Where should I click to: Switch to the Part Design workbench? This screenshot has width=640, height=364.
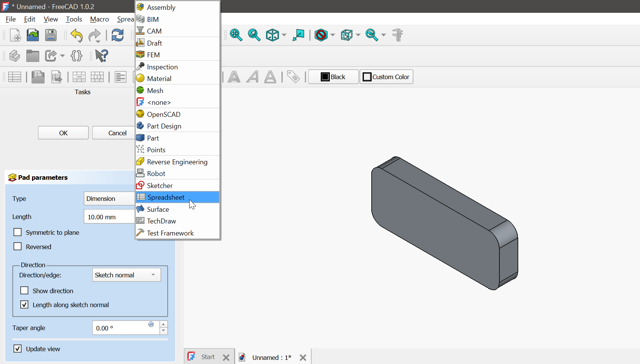point(178,126)
